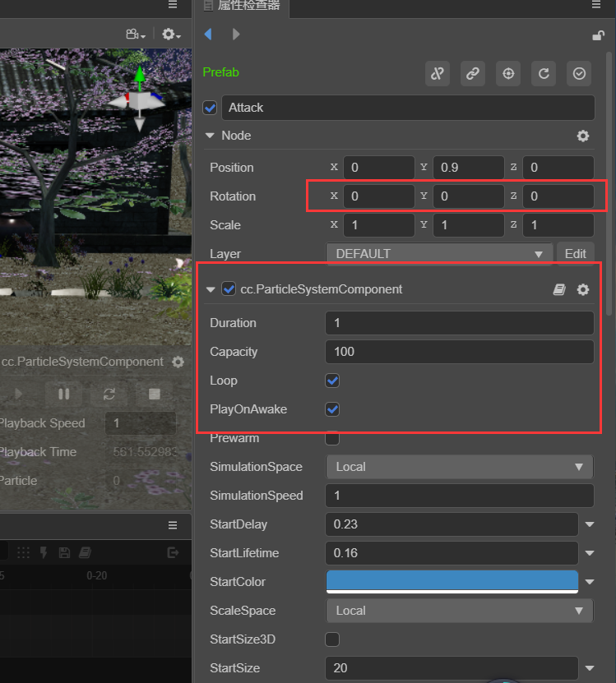Open the scene view gear settings dropdown

tap(171, 34)
